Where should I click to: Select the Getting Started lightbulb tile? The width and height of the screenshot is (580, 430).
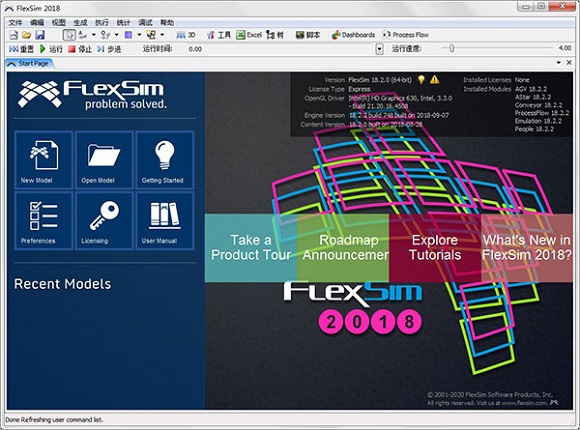[x=165, y=160]
